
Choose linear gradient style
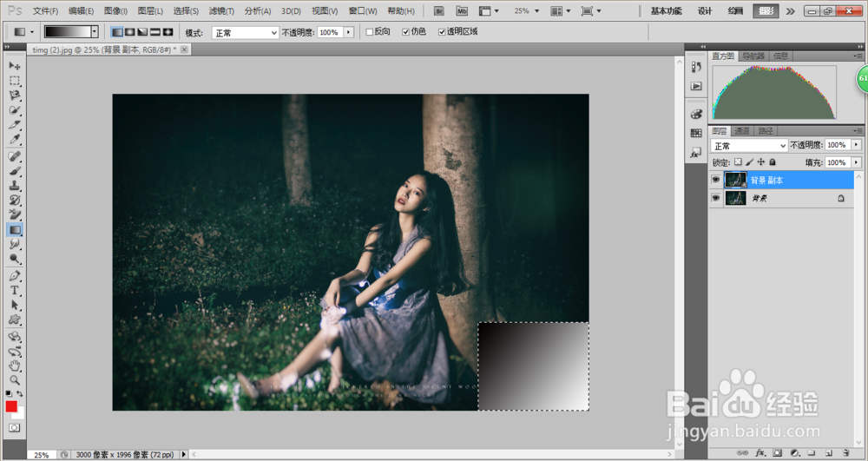(x=117, y=32)
